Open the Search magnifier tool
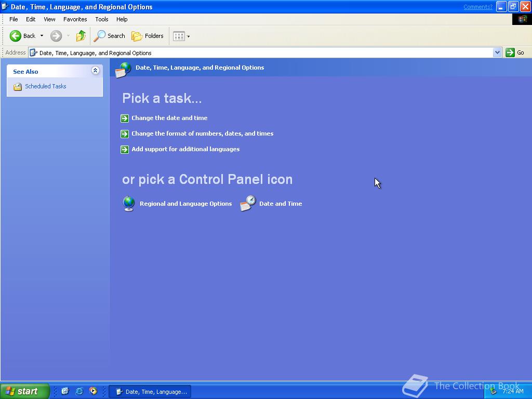Viewport: 532px width, 399px height. [x=109, y=36]
